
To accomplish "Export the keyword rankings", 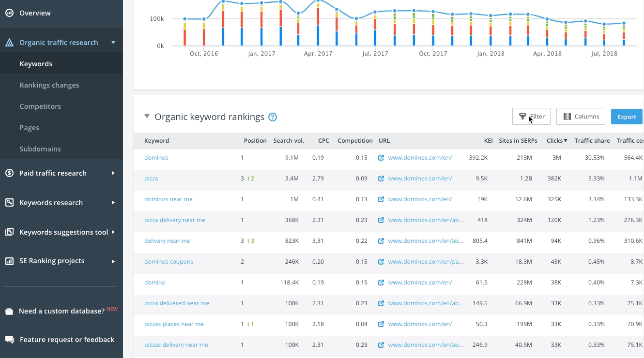I will (x=627, y=117).
